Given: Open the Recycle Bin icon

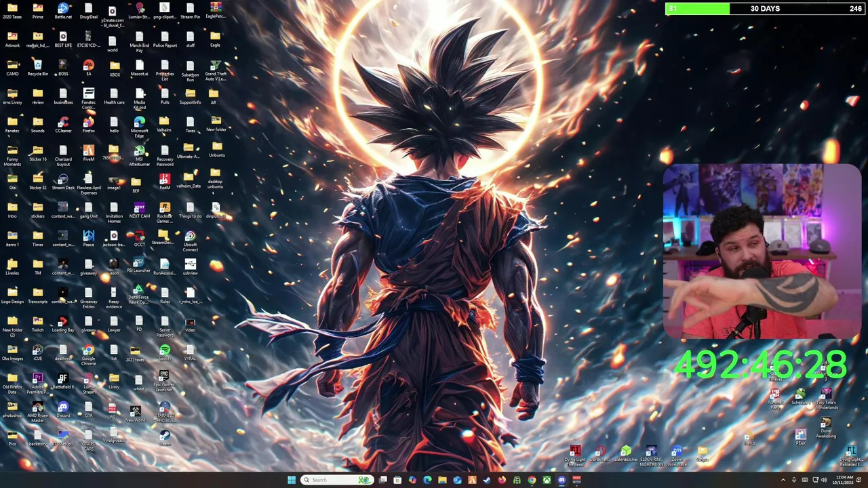Looking at the screenshot, I should (38, 68).
